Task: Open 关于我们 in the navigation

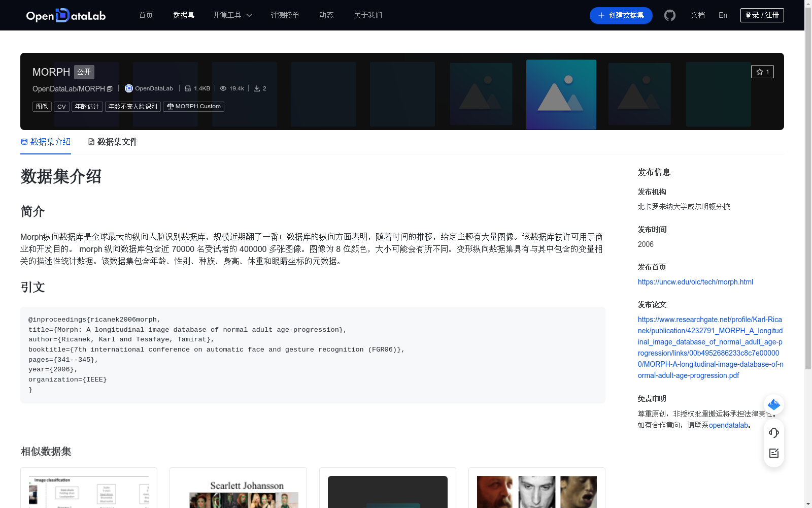Action: [x=368, y=15]
